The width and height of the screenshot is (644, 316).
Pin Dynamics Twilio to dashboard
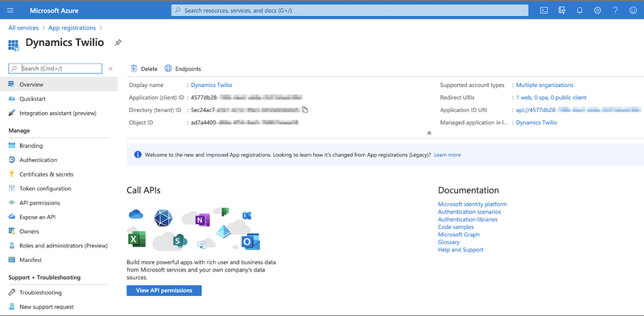click(118, 43)
